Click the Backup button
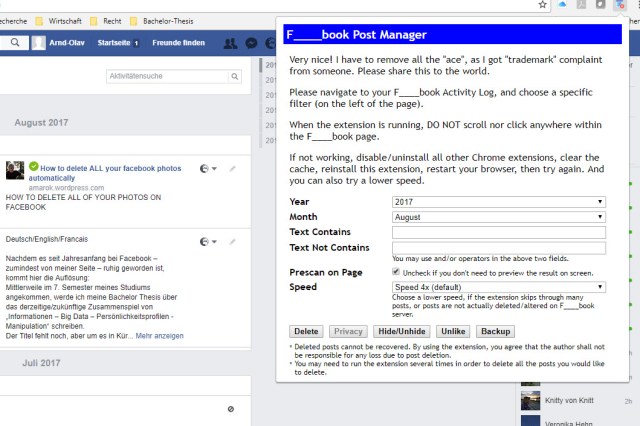 [495, 331]
